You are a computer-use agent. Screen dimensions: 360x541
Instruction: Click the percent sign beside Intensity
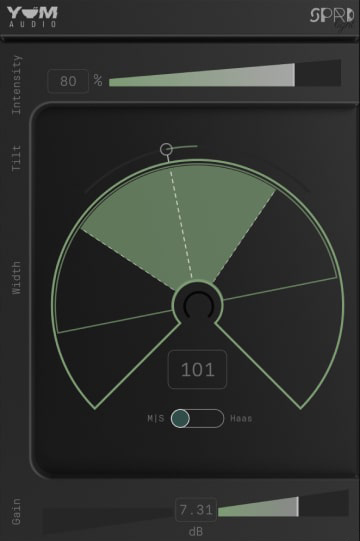tap(98, 81)
